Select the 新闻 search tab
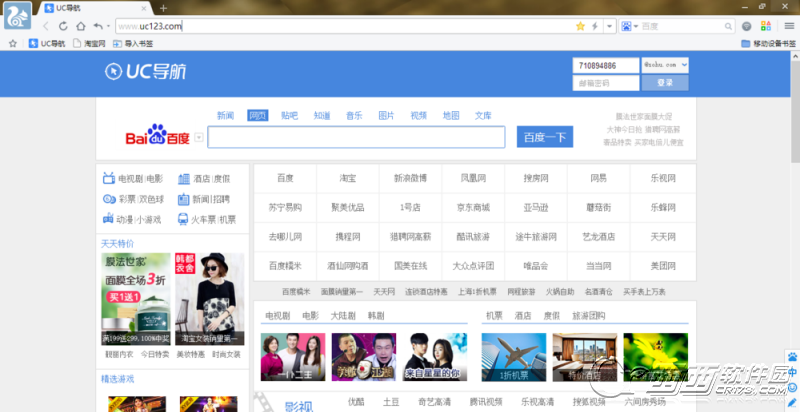The width and height of the screenshot is (800, 412). tap(225, 116)
